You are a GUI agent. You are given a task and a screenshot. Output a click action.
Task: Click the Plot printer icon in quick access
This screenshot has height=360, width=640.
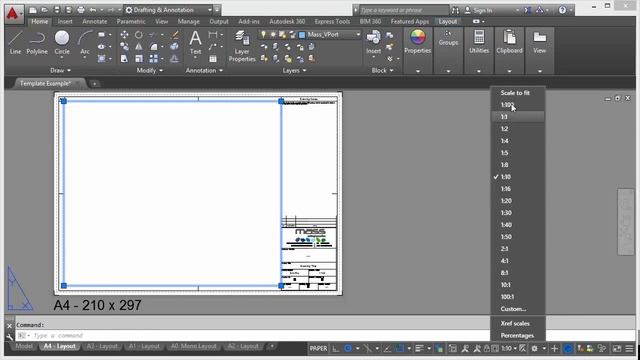(81, 9)
